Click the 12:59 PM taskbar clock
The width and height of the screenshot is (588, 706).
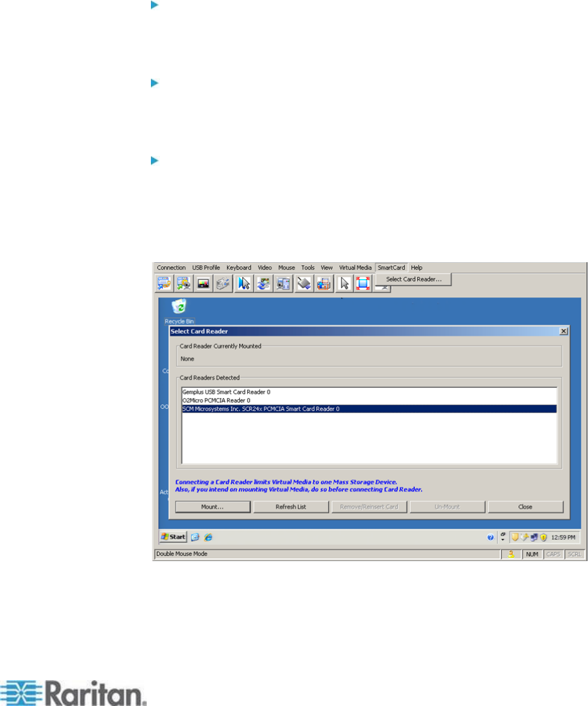(x=563, y=537)
